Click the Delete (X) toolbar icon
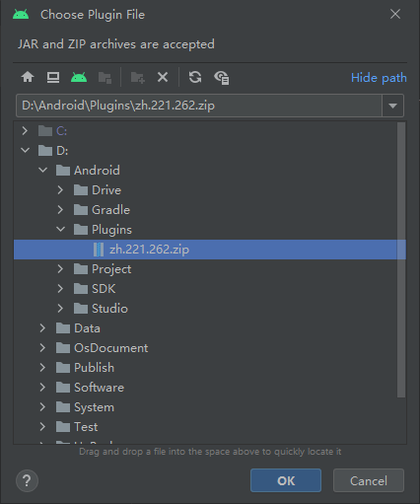 click(x=163, y=78)
